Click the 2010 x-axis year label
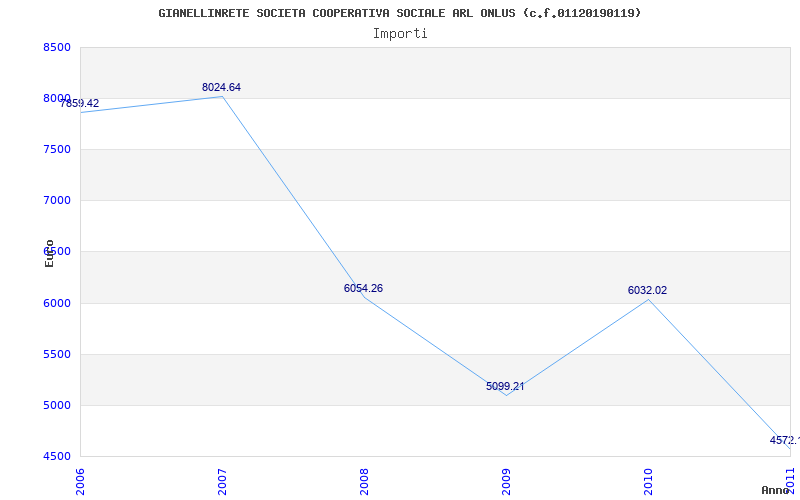The height and width of the screenshot is (500, 800). click(x=648, y=482)
